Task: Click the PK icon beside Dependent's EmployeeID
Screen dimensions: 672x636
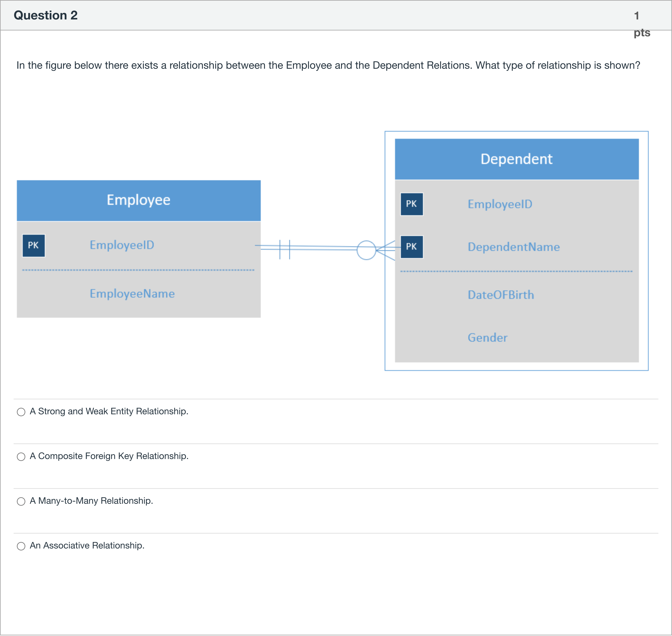Action: pos(411,204)
